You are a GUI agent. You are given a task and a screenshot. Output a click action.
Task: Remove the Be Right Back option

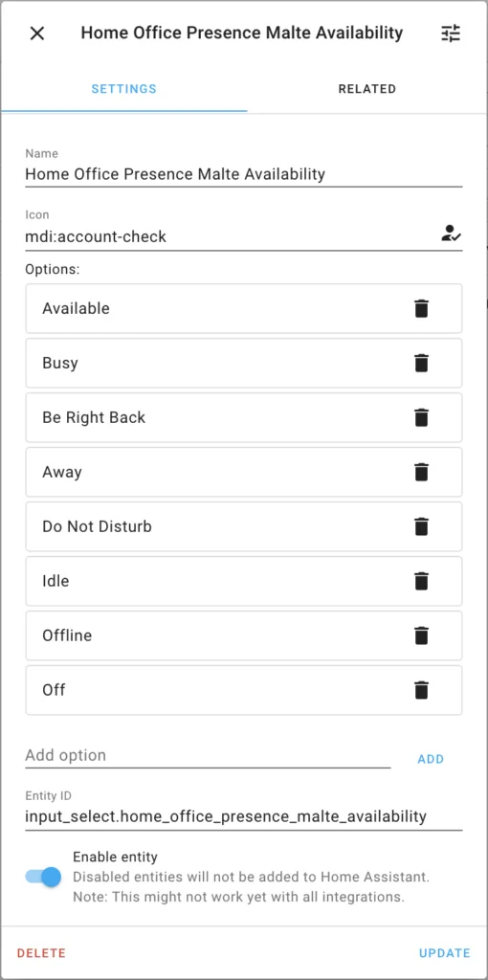[x=422, y=417]
